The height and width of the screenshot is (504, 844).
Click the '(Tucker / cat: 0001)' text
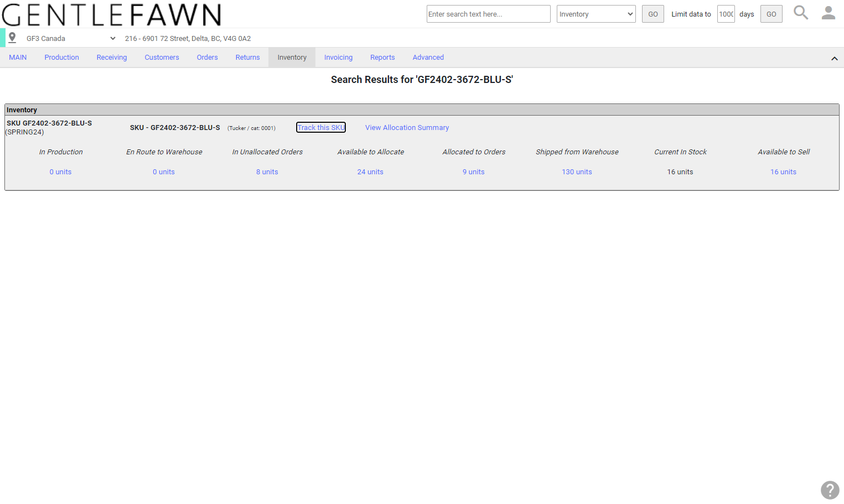click(251, 128)
